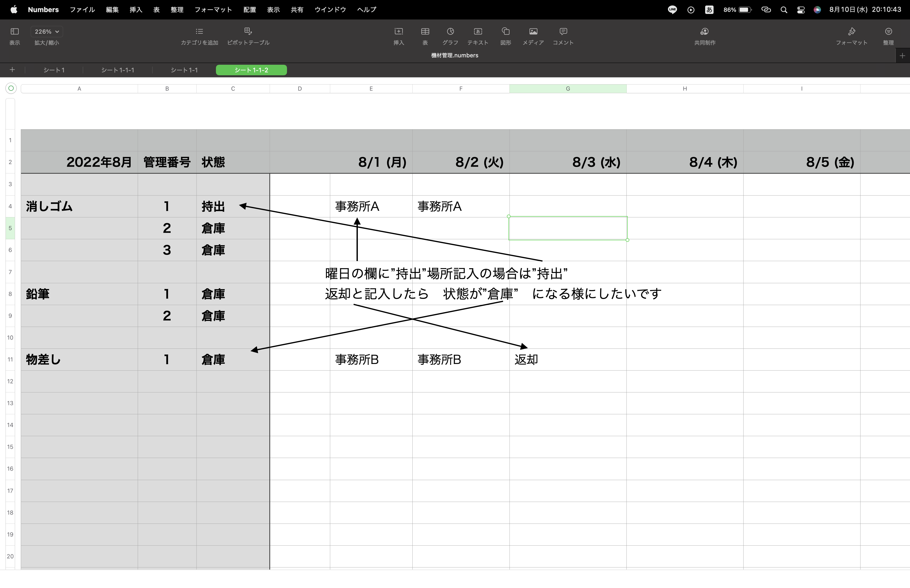Open the 226% zoom dropdown

point(47,32)
